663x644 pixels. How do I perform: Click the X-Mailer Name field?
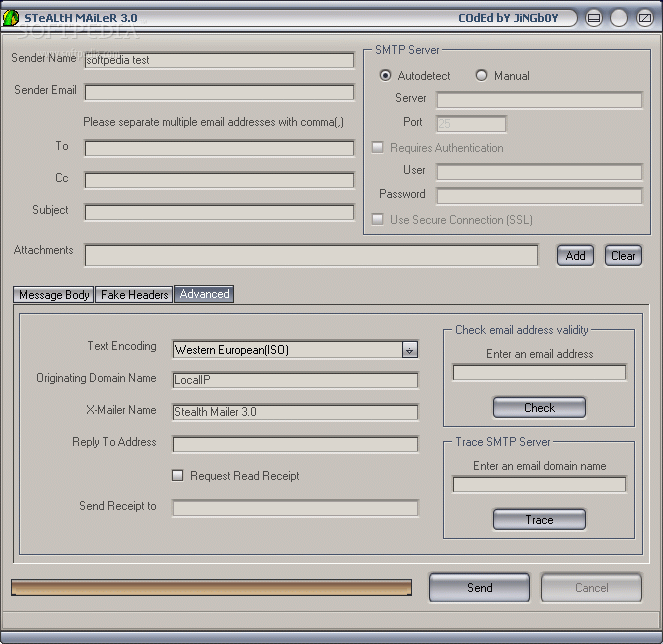coord(295,412)
